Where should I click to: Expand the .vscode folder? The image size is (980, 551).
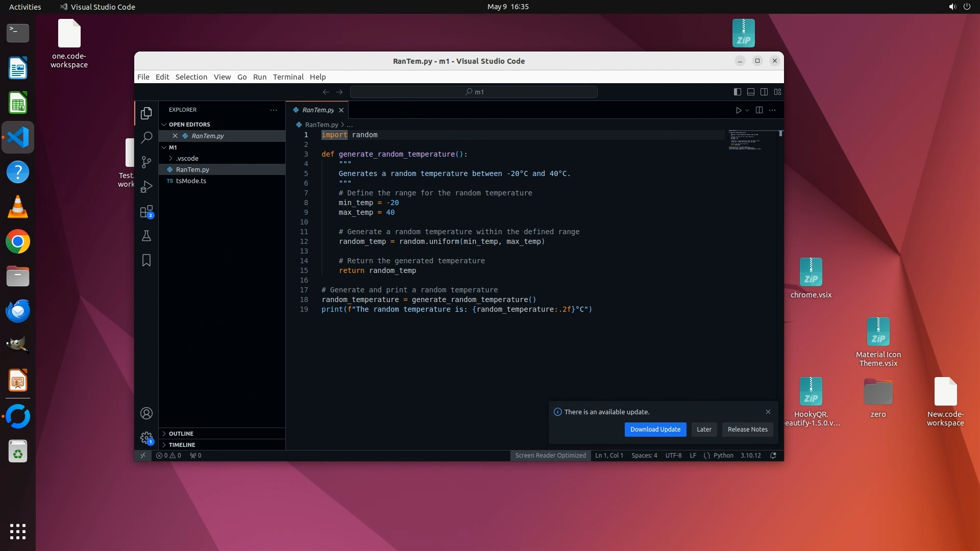tap(187, 158)
